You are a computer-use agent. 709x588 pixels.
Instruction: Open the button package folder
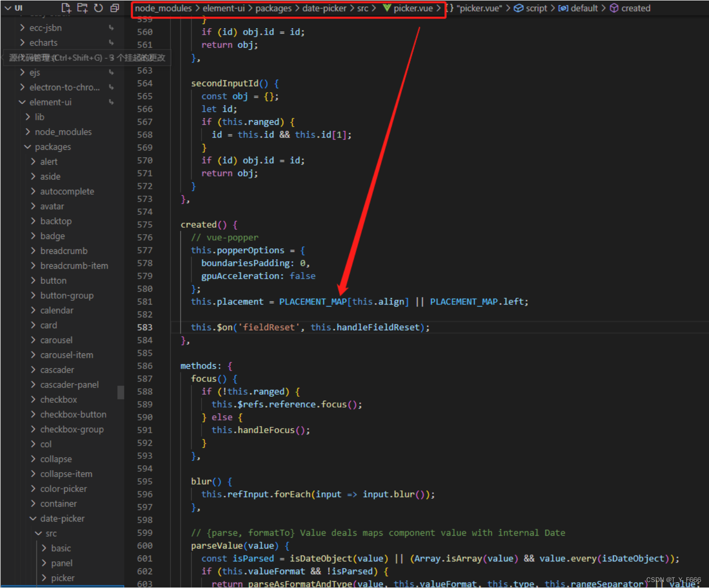pyautogui.click(x=53, y=280)
